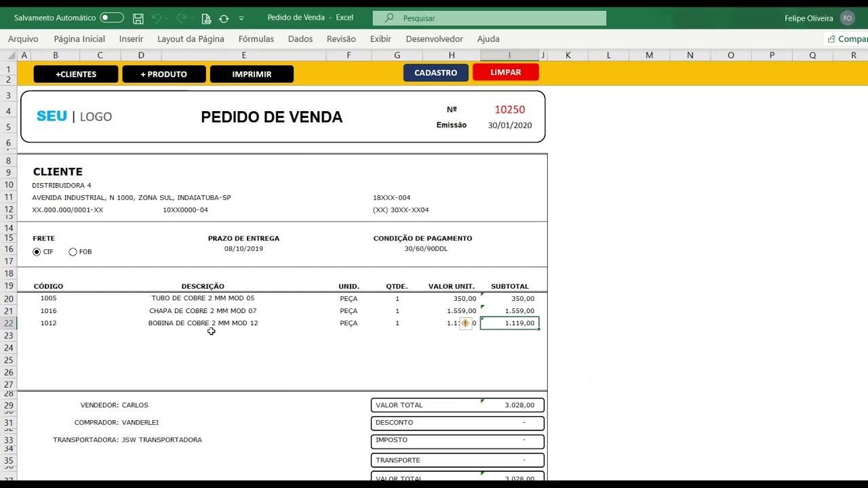Select column M header
Image resolution: width=868 pixels, height=488 pixels.
[649, 56]
